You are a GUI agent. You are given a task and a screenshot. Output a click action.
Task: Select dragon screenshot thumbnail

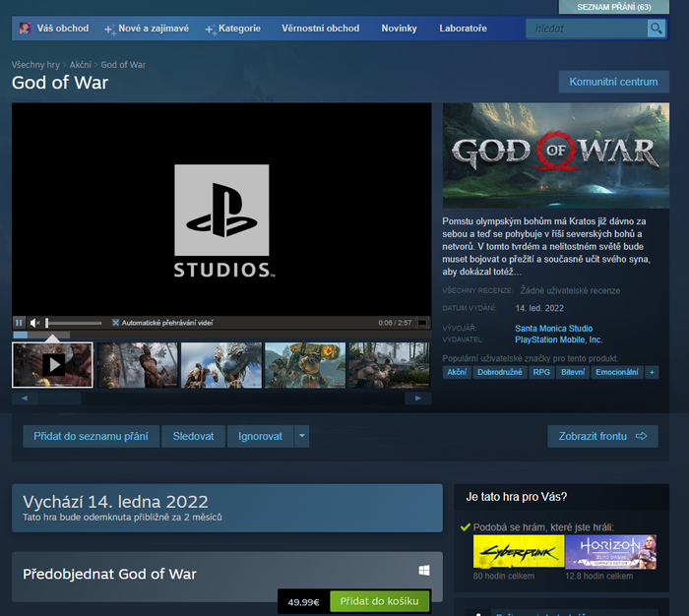pyautogui.click(x=221, y=365)
